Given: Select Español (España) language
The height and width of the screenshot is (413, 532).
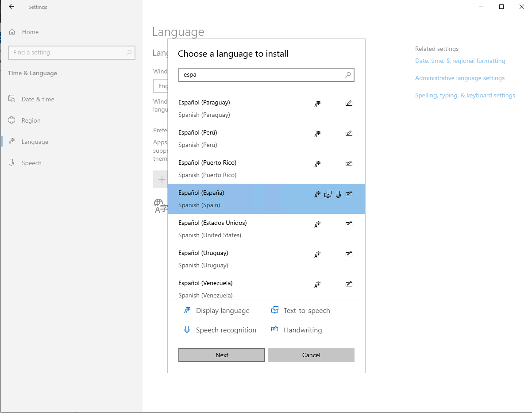Looking at the screenshot, I should pyautogui.click(x=266, y=199).
